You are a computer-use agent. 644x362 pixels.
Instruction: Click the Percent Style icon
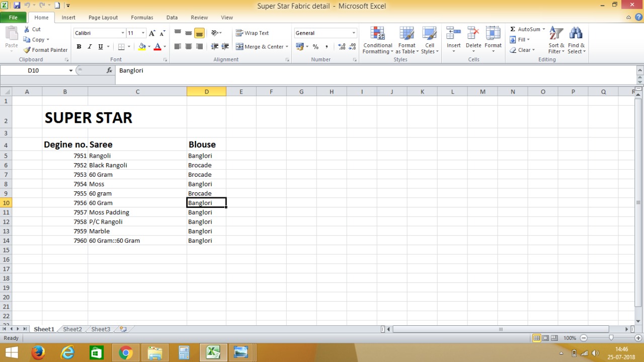(x=315, y=47)
